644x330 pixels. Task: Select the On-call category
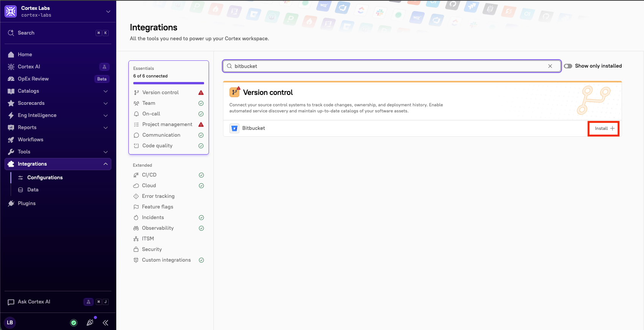point(169,114)
